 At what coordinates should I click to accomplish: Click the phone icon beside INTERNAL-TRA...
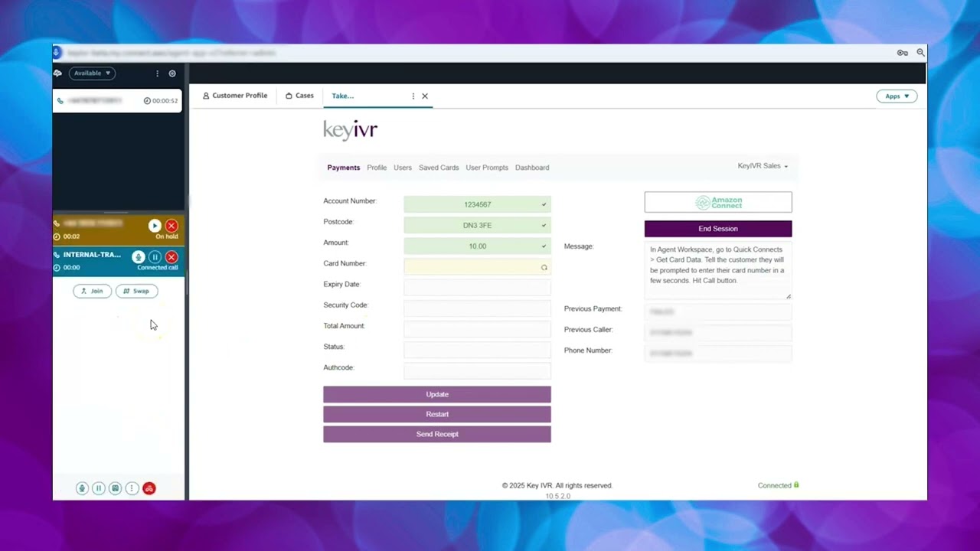pos(57,255)
